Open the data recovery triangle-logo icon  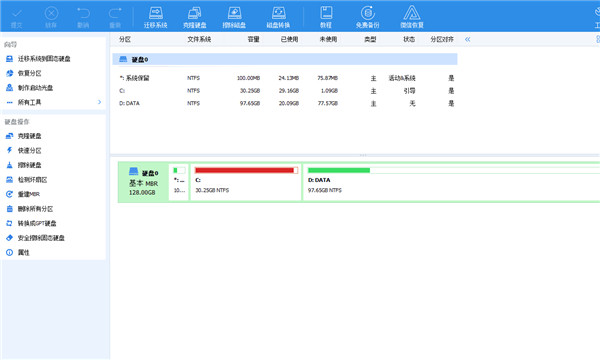click(x=412, y=17)
